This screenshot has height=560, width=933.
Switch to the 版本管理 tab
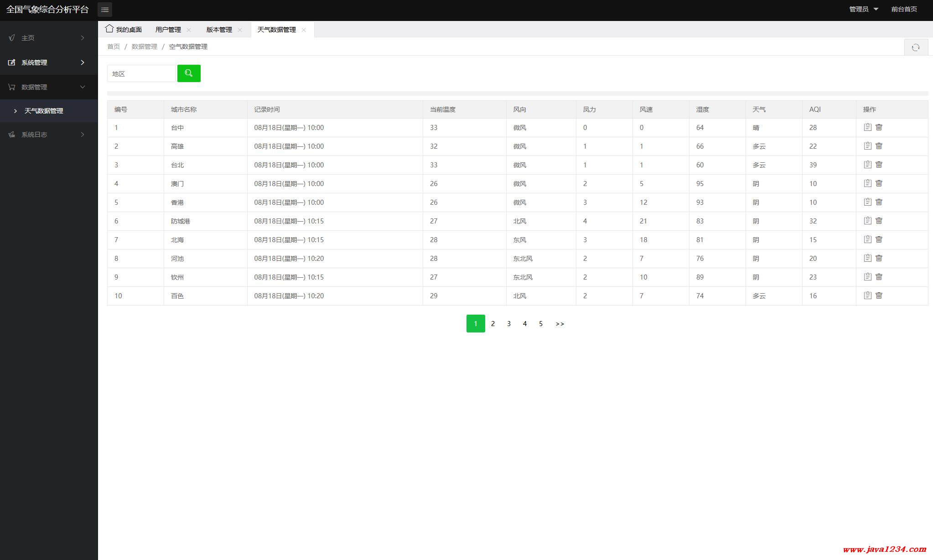[x=219, y=30]
